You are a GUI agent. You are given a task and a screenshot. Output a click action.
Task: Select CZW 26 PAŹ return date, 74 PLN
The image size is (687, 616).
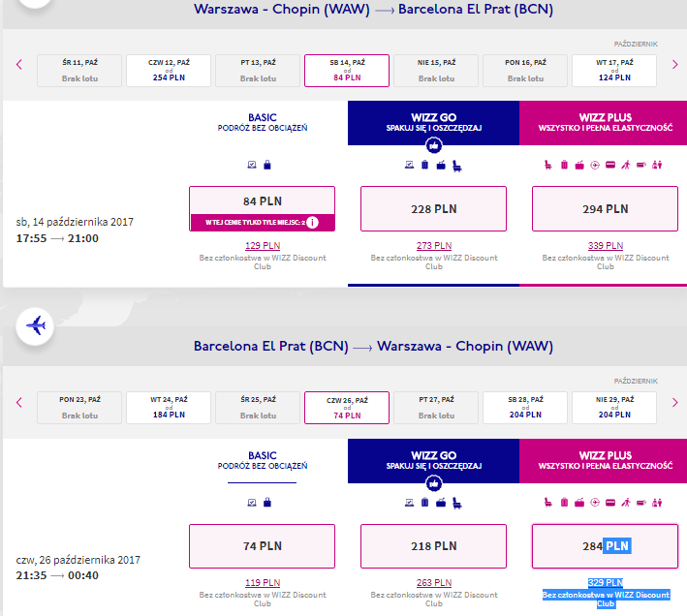347,408
